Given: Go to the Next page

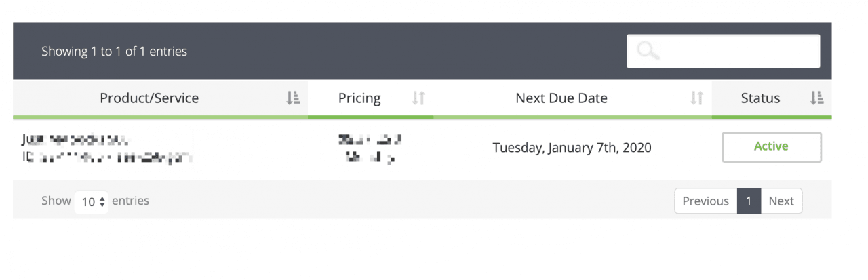Looking at the screenshot, I should tap(781, 201).
